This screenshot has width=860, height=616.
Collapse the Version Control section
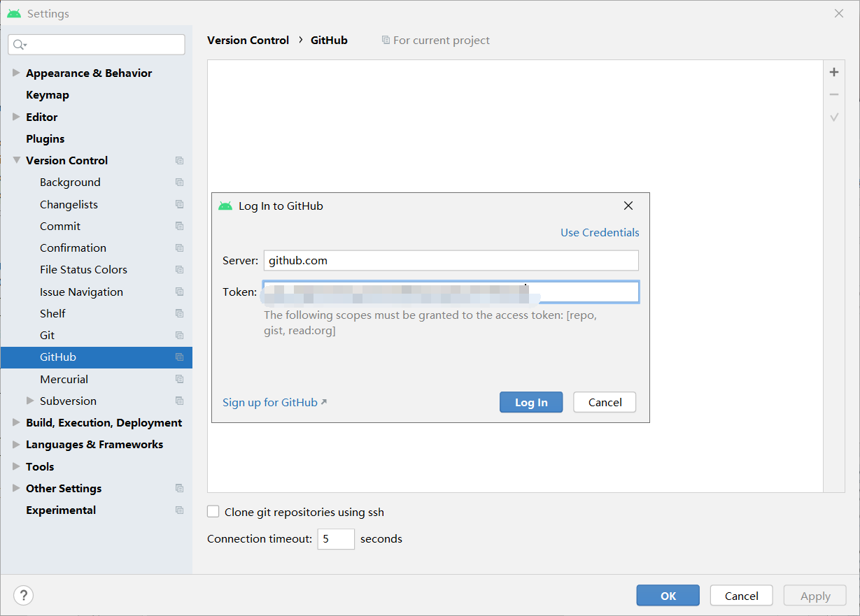click(15, 160)
